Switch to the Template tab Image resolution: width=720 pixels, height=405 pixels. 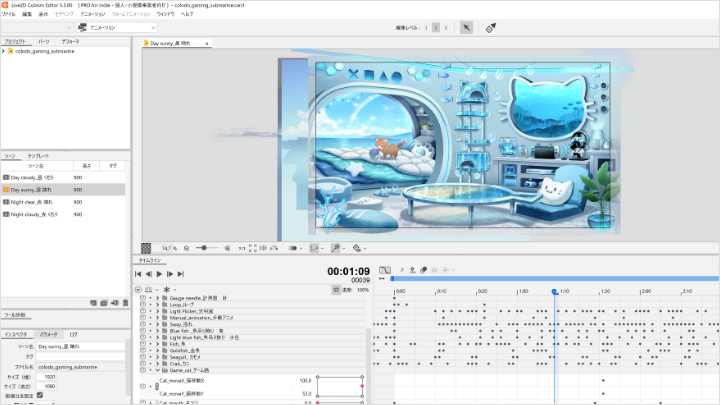38,156
